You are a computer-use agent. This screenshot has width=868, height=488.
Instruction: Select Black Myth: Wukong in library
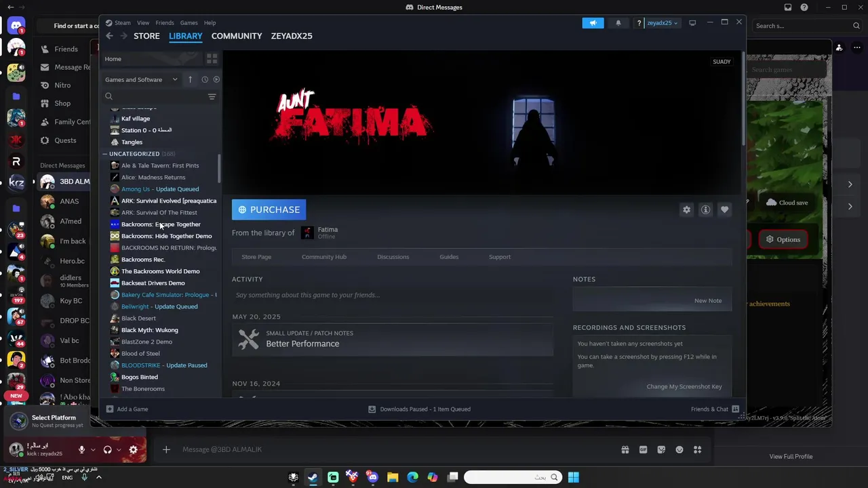pos(150,330)
